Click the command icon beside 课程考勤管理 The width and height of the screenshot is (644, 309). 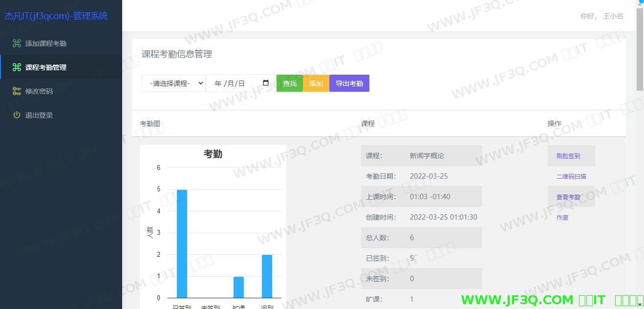(17, 67)
